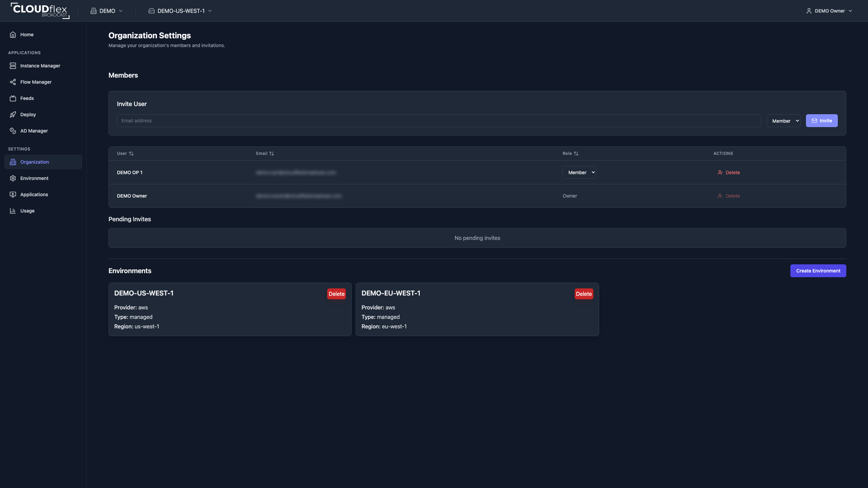The height and width of the screenshot is (488, 868).
Task: Click the Flow Manager share icon
Action: [13, 82]
